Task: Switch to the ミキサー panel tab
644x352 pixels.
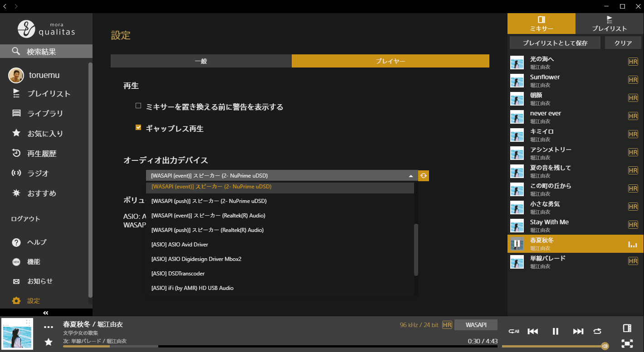Action: 542,24
